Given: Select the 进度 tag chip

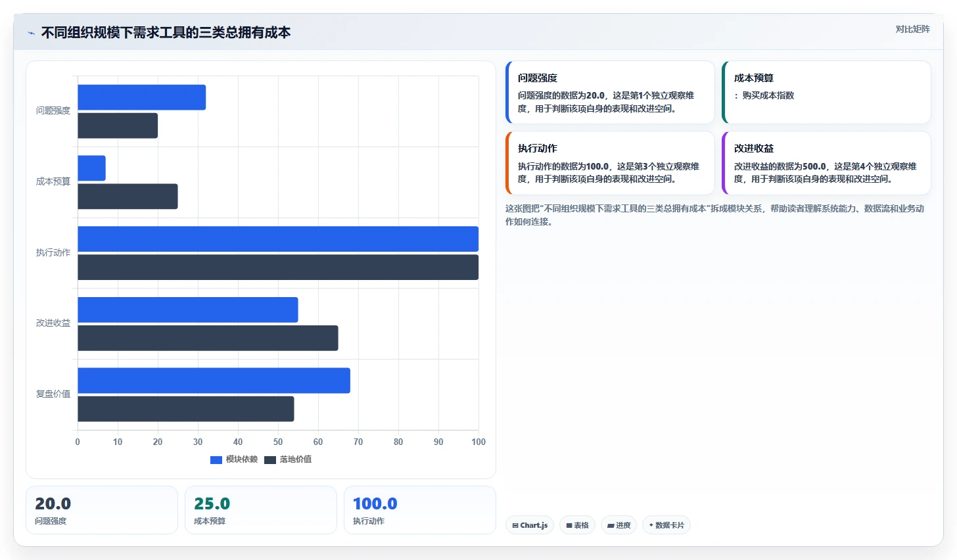Looking at the screenshot, I should point(619,525).
